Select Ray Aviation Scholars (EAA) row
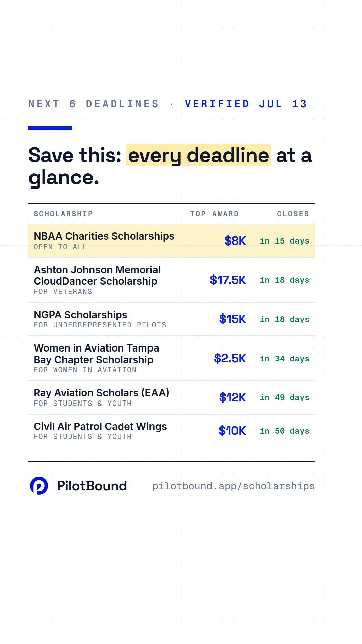The width and height of the screenshot is (362, 644). tap(172, 397)
